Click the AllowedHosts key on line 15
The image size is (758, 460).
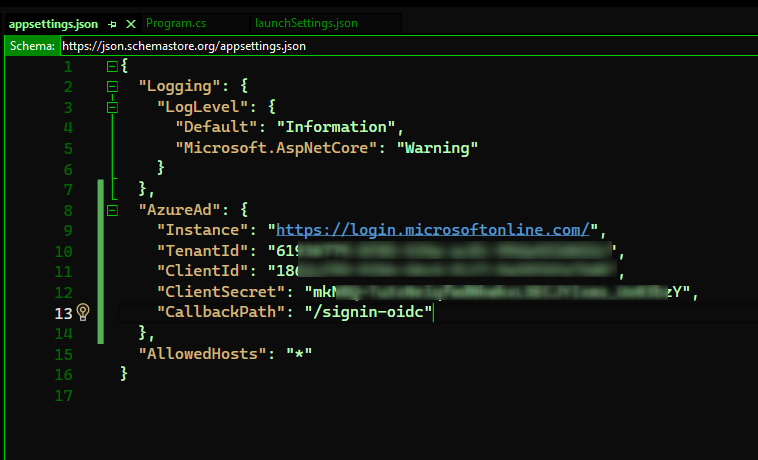coord(203,354)
